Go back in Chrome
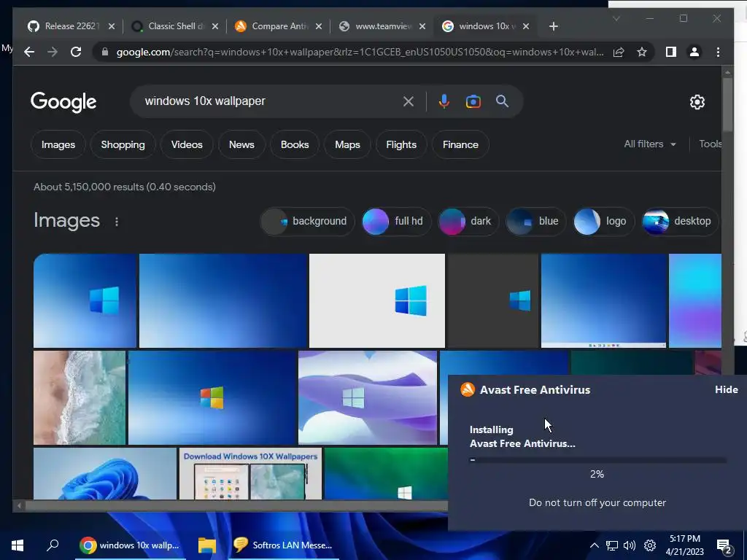 (29, 52)
